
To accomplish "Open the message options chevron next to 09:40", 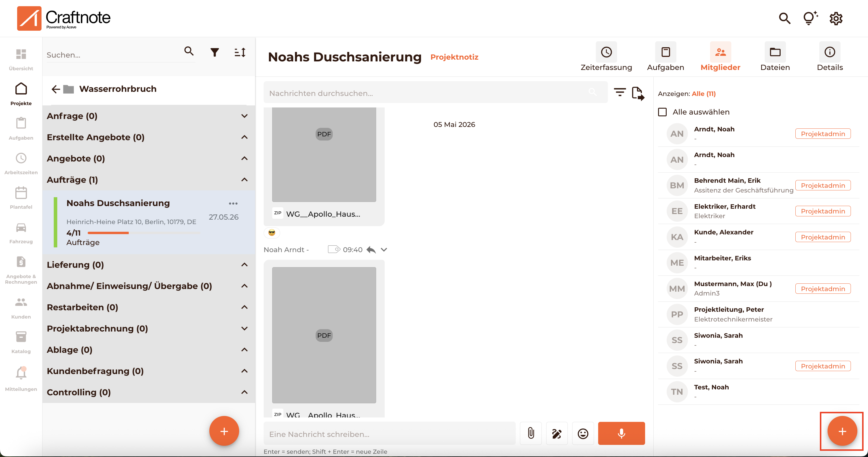I will tap(384, 250).
